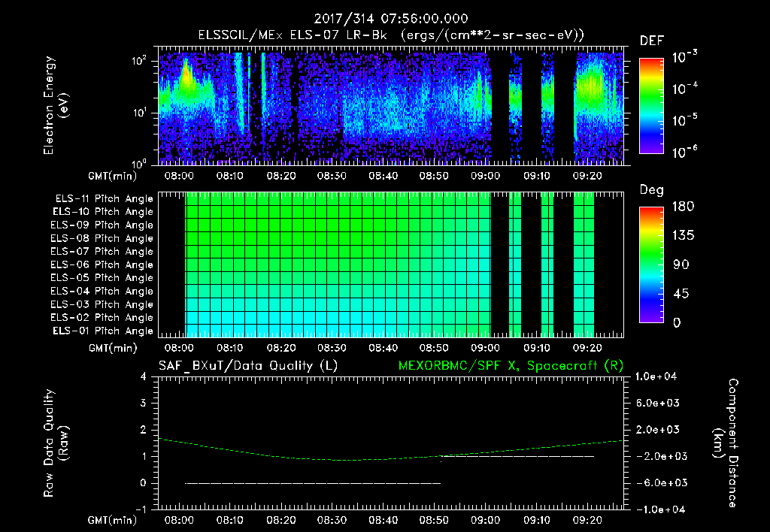Click the 'Deg' colorbar title
Viewport: 770px width, 532px height.
click(x=652, y=190)
